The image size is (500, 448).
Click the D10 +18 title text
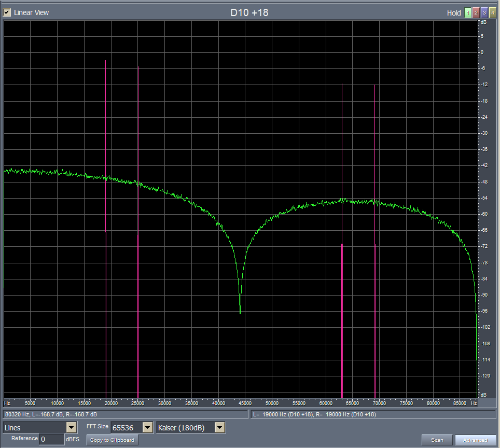(x=249, y=13)
